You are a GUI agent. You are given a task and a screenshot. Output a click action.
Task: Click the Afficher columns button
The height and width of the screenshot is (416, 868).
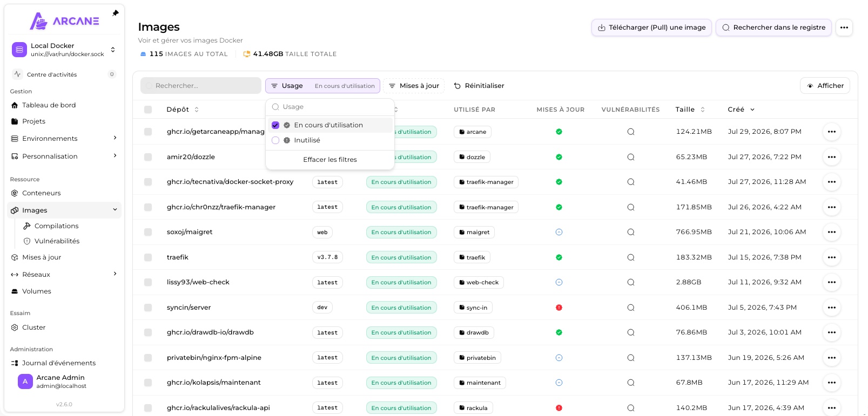click(825, 86)
